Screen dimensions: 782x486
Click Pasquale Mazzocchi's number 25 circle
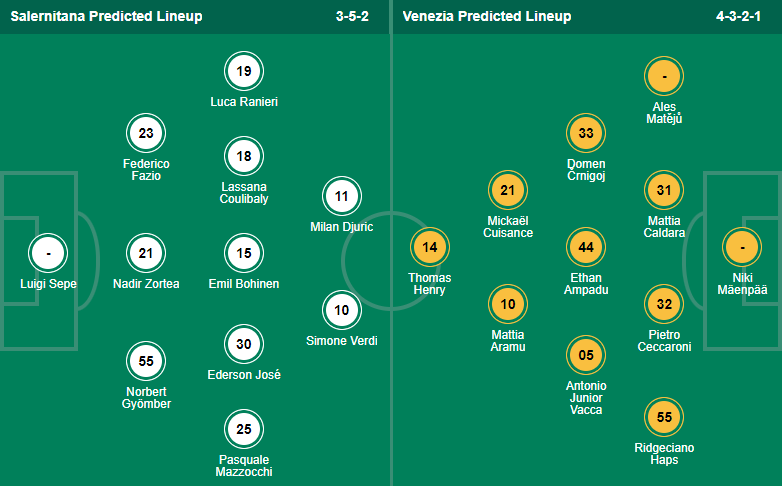pyautogui.click(x=244, y=429)
